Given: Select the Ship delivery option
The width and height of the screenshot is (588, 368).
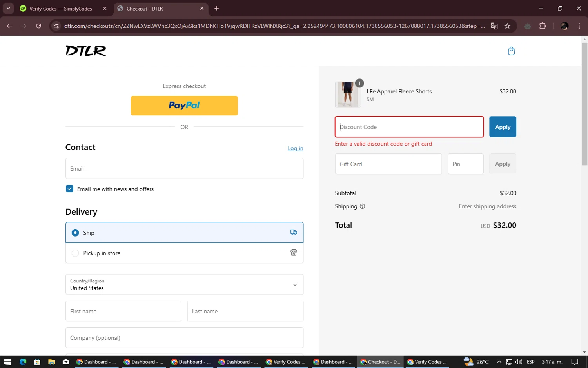Looking at the screenshot, I should click(x=184, y=233).
